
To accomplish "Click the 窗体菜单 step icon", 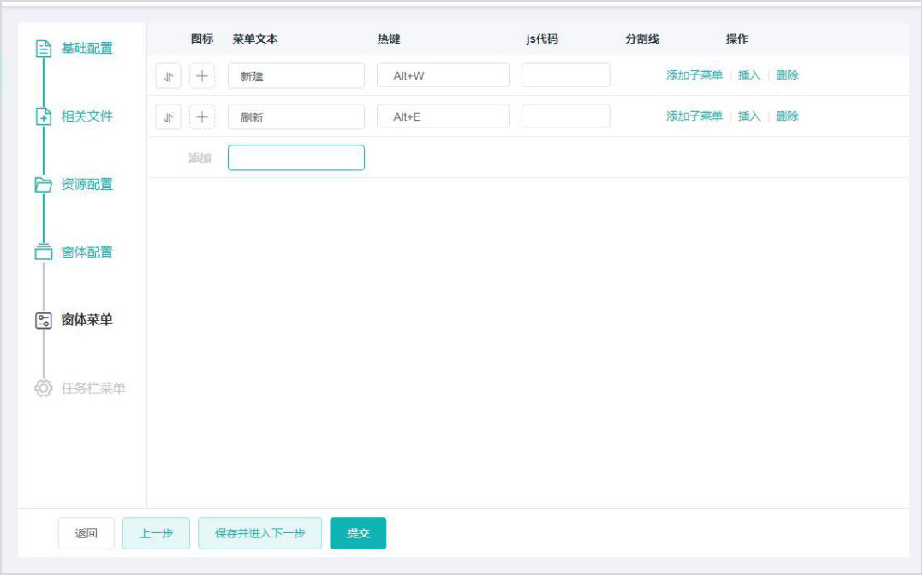I will coord(44,320).
